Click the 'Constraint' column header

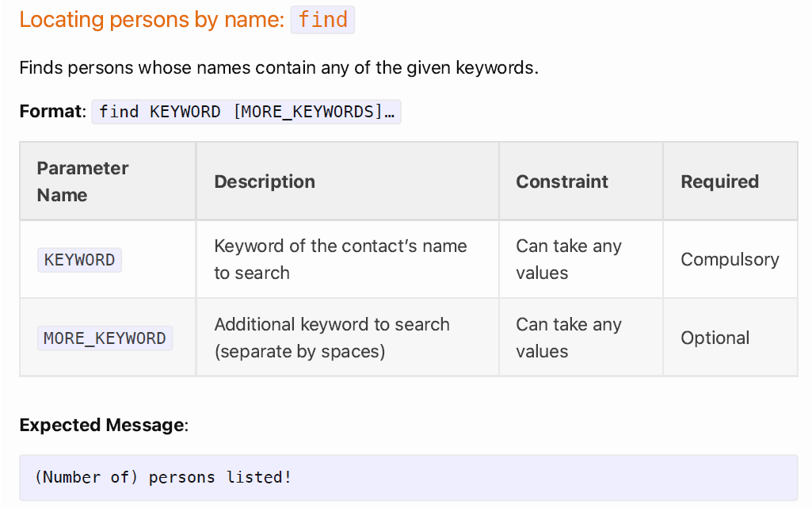[581, 181]
